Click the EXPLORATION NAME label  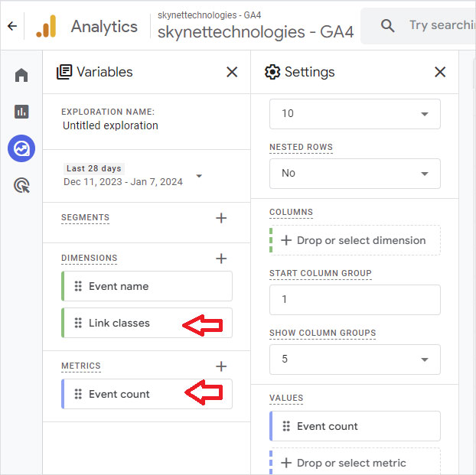(x=108, y=112)
